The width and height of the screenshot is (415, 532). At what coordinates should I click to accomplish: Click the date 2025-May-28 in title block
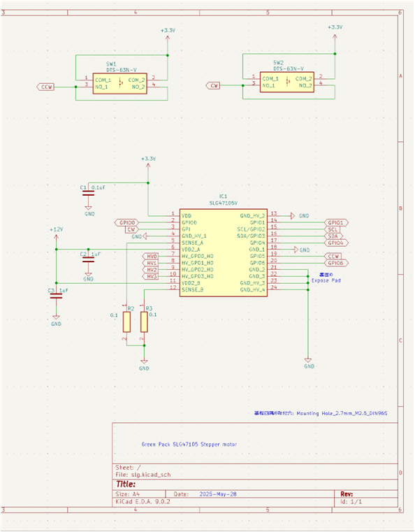tap(218, 494)
